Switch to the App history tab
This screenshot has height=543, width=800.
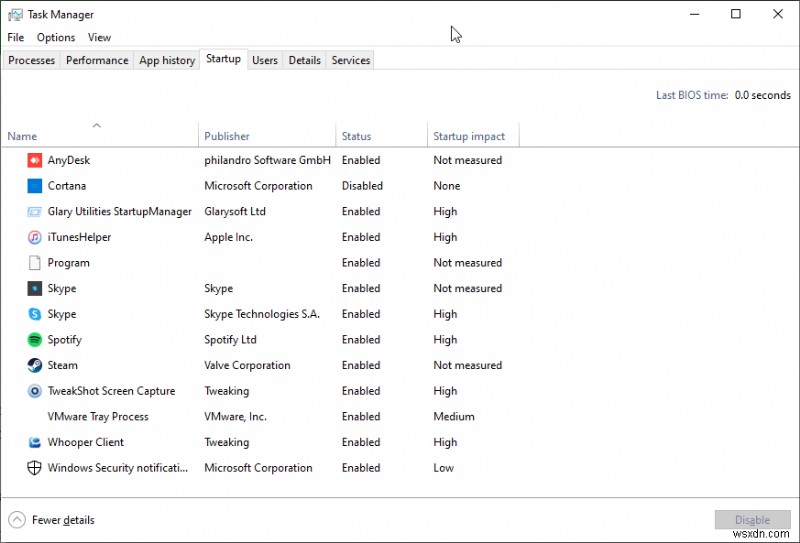click(x=167, y=60)
